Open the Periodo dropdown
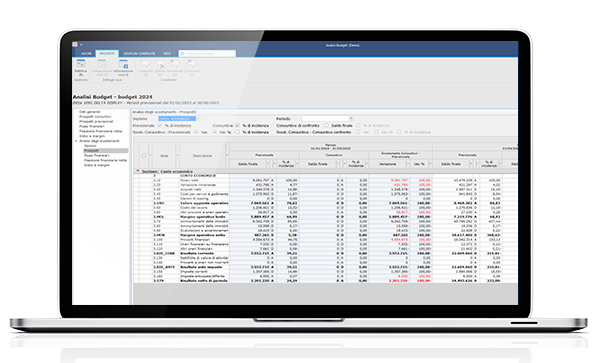 [351, 119]
